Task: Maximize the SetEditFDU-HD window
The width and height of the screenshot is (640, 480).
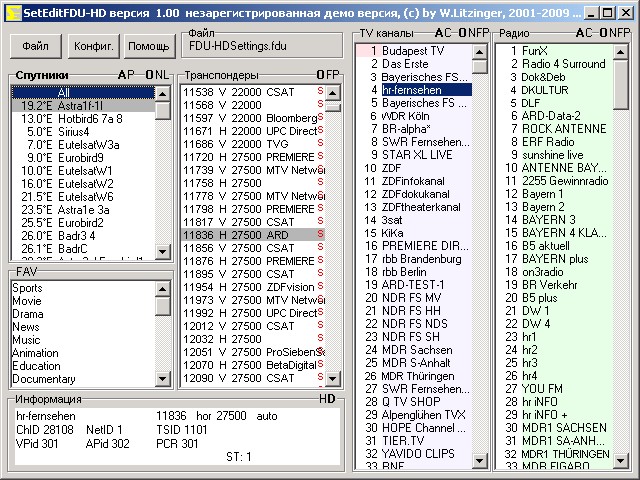Action: tap(608, 13)
